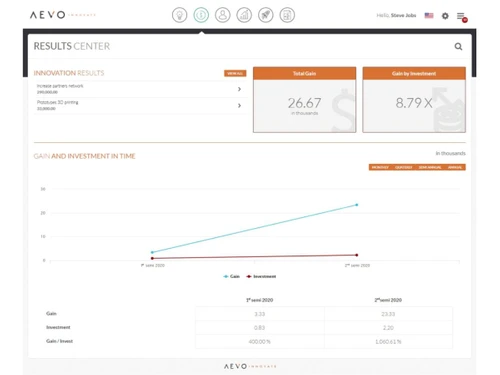The image size is (500, 375).
Task: Open the settings gear icon
Action: [x=445, y=16]
